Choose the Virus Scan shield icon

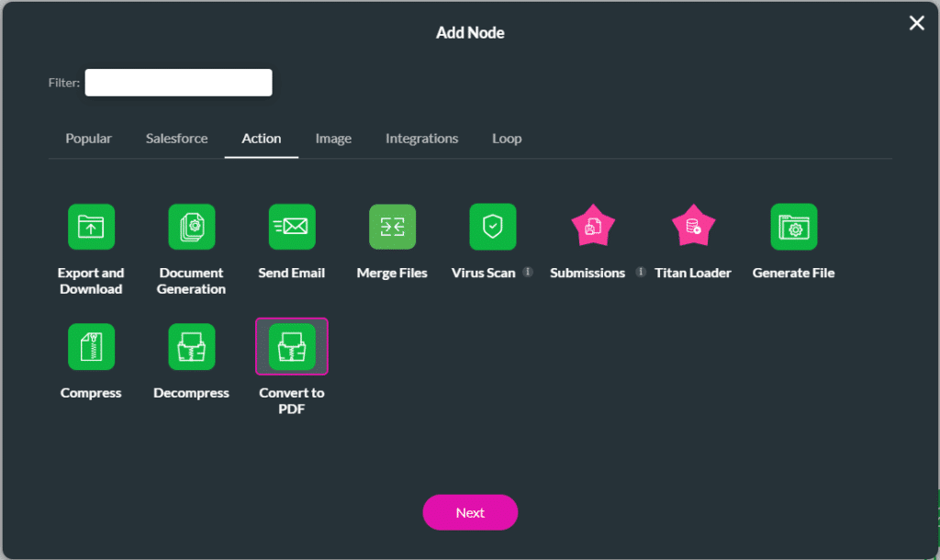pyautogui.click(x=492, y=227)
